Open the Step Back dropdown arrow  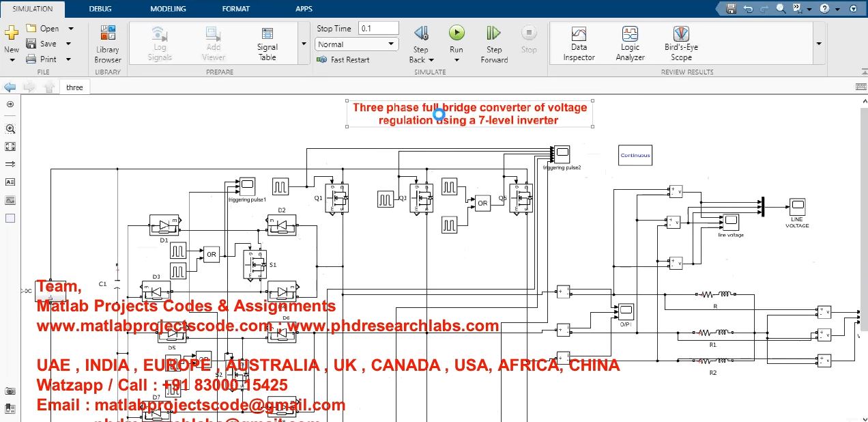431,60
